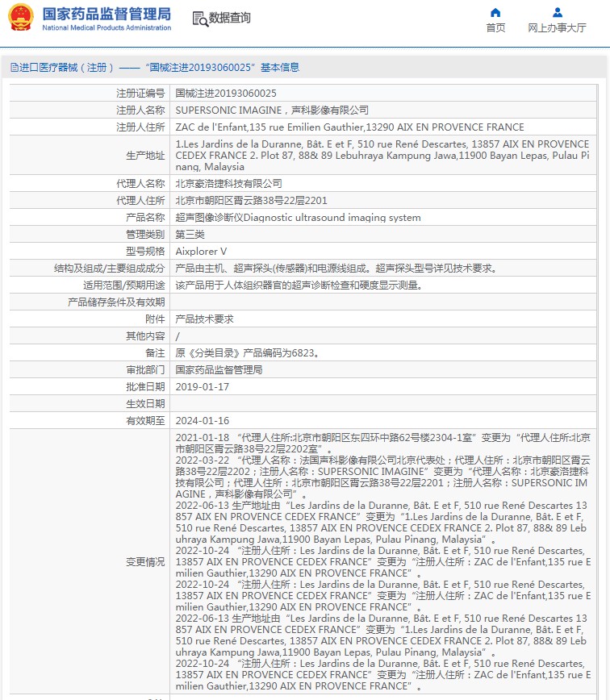Open 网上办事大厅 via the user icon
Image resolution: width=610 pixels, height=700 pixels.
[x=558, y=13]
